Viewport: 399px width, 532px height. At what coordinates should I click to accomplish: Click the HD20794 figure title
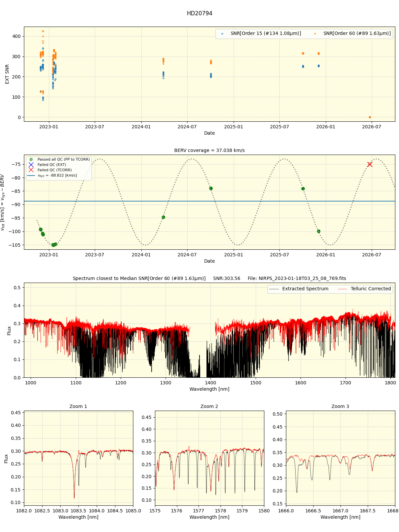coord(199,14)
